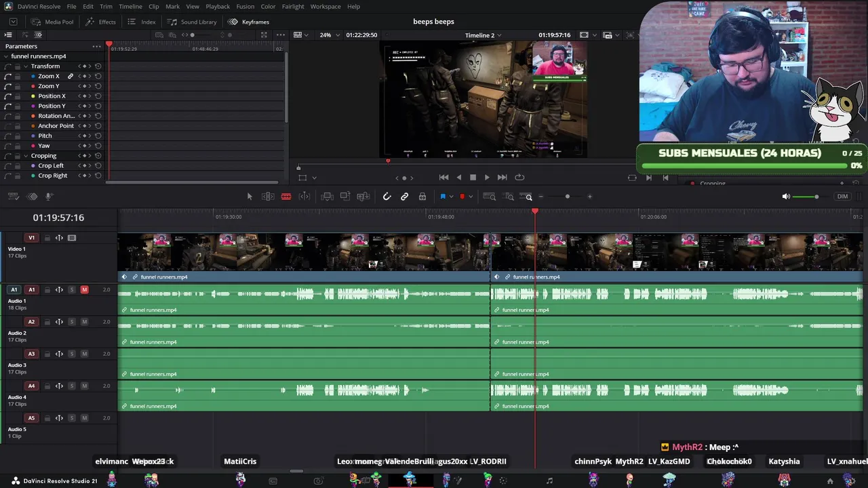The image size is (868, 488).
Task: Open the File menu
Action: click(71, 6)
